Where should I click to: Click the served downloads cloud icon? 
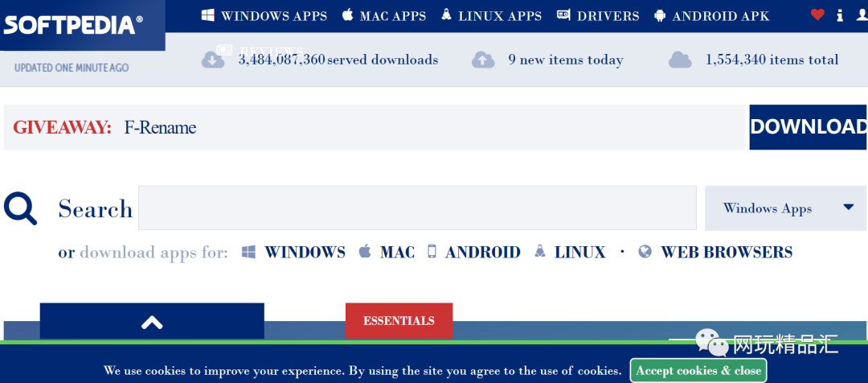coord(213,60)
